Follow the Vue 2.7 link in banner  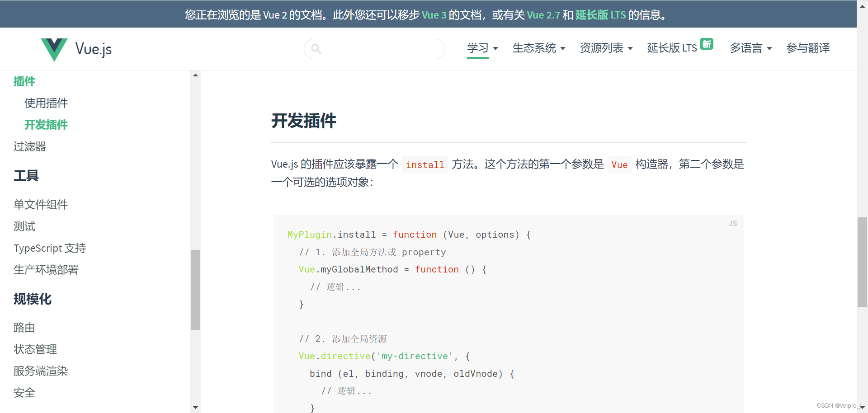[x=543, y=15]
